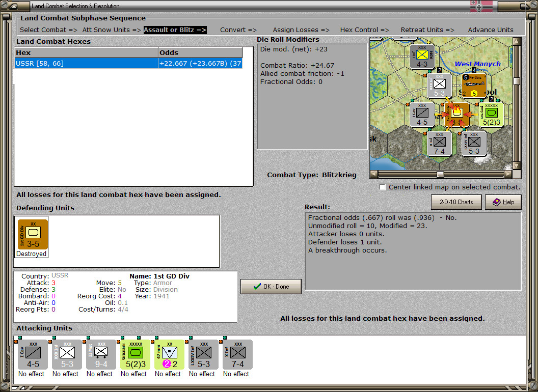This screenshot has height=392, width=538.
Task: Click the grey 5-3 infantry counter south of combat
Action: click(474, 144)
